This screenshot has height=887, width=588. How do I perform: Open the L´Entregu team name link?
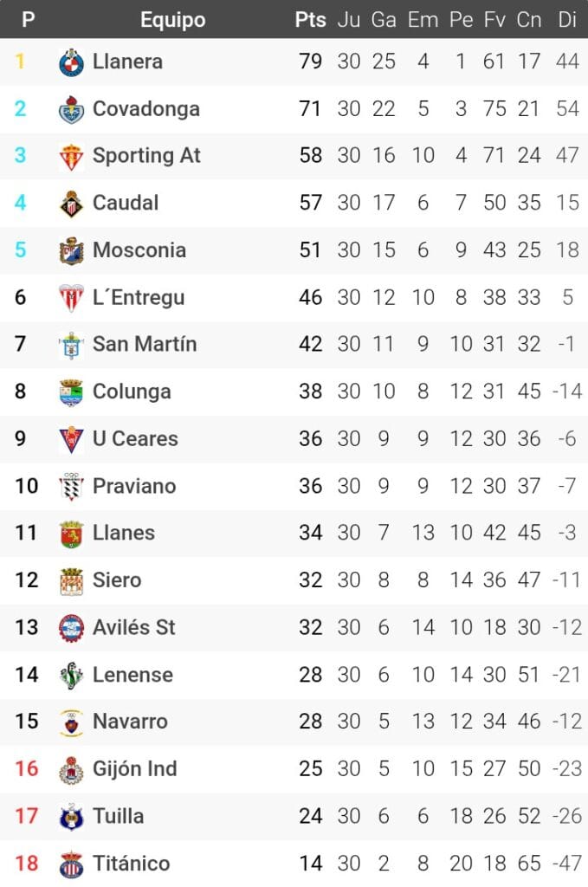click(139, 298)
